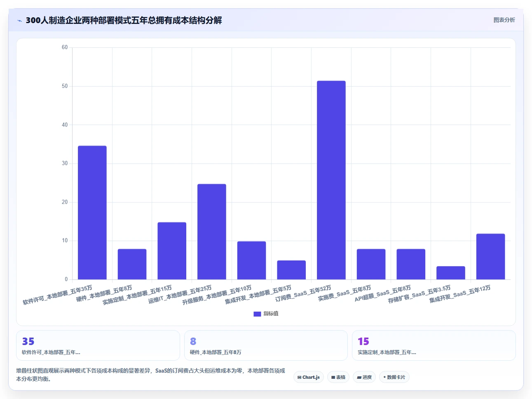Open the data card showing value 35
This screenshot has width=532, height=399.
tap(98, 345)
